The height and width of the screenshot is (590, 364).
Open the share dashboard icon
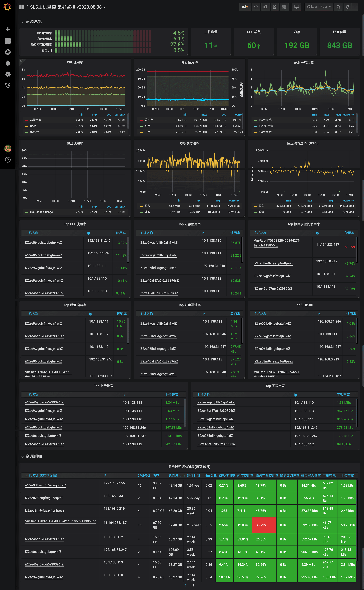265,7
